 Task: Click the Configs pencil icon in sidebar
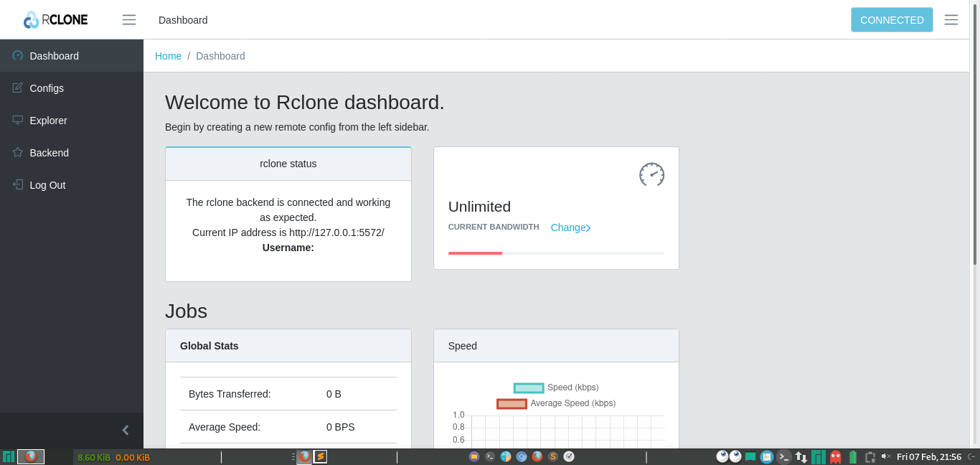[18, 88]
